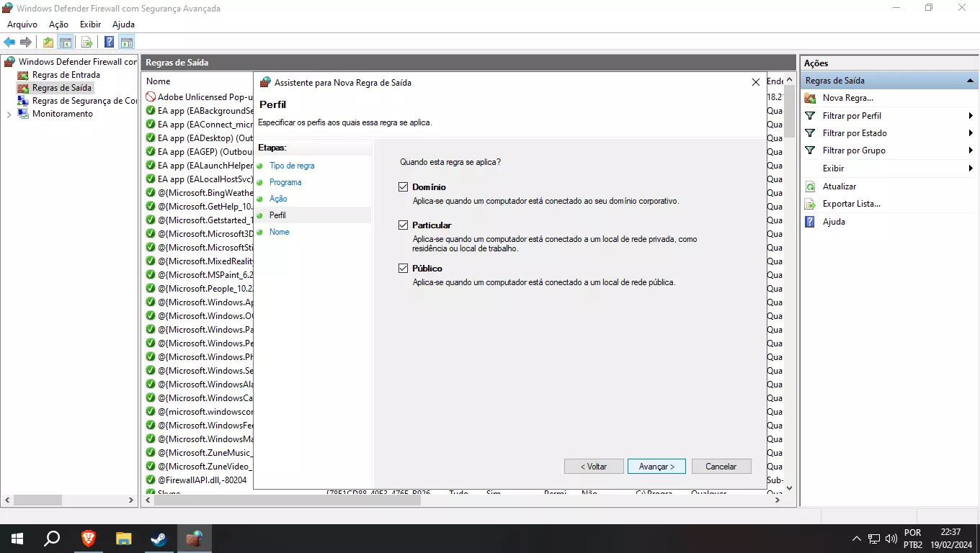Click the tree pane scroll right arrow
Image resolution: width=980 pixels, height=553 pixels.
[x=131, y=500]
